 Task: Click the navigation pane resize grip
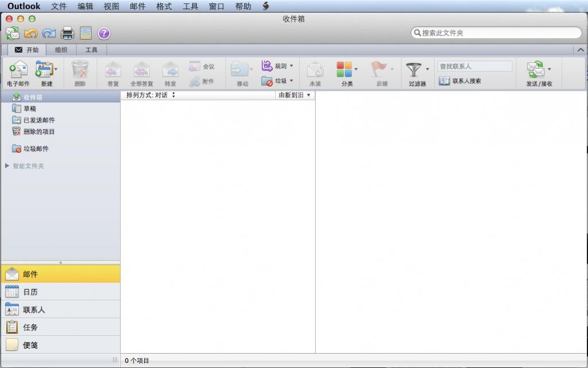(x=115, y=360)
